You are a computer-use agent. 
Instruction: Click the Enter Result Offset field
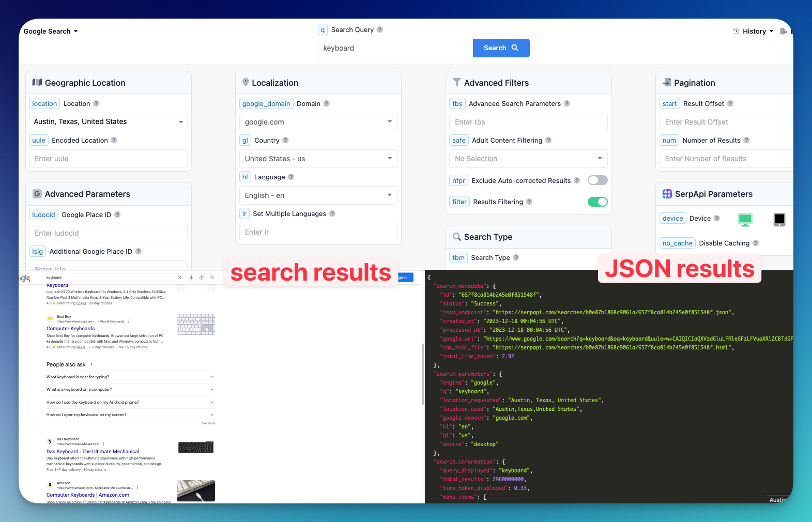click(x=726, y=122)
